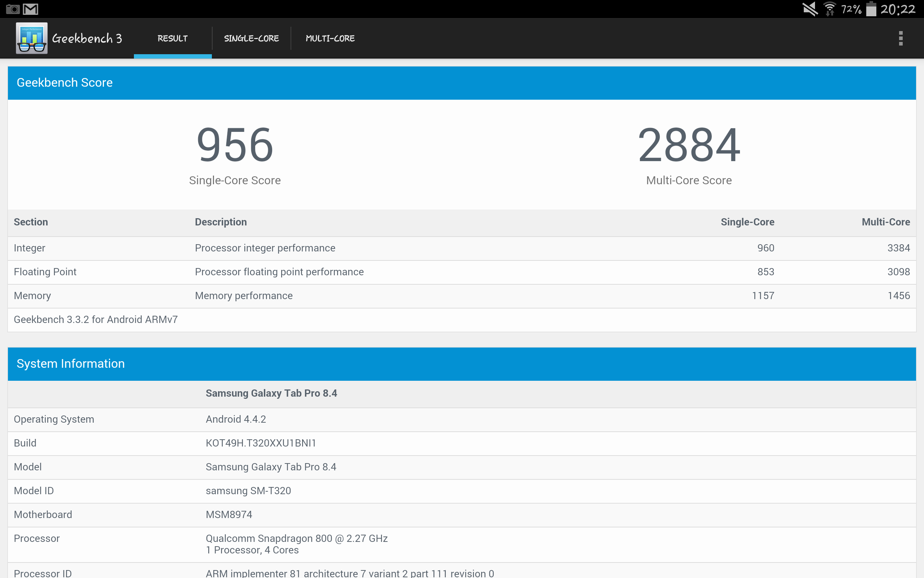Switch to the SINGLE-CORE tab
The height and width of the screenshot is (578, 924).
pyautogui.click(x=252, y=38)
